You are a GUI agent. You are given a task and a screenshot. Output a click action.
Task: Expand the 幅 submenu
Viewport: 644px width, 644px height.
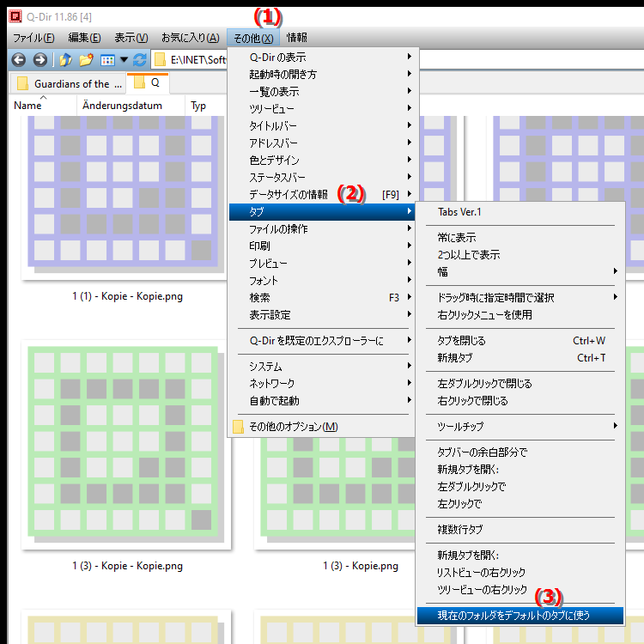click(520, 272)
